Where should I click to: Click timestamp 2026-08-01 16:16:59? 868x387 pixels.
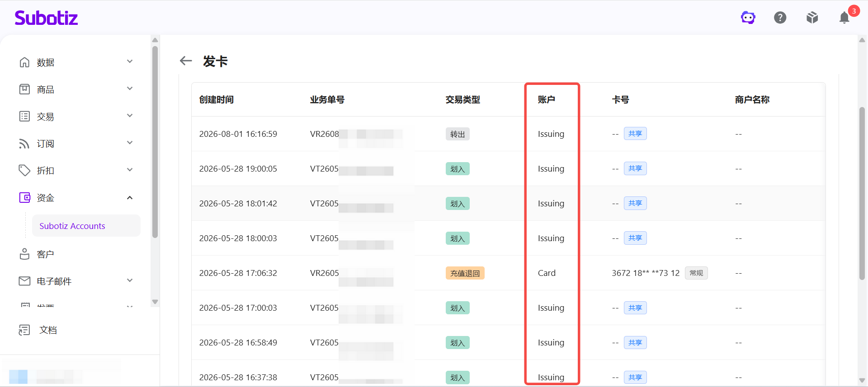[x=238, y=134]
